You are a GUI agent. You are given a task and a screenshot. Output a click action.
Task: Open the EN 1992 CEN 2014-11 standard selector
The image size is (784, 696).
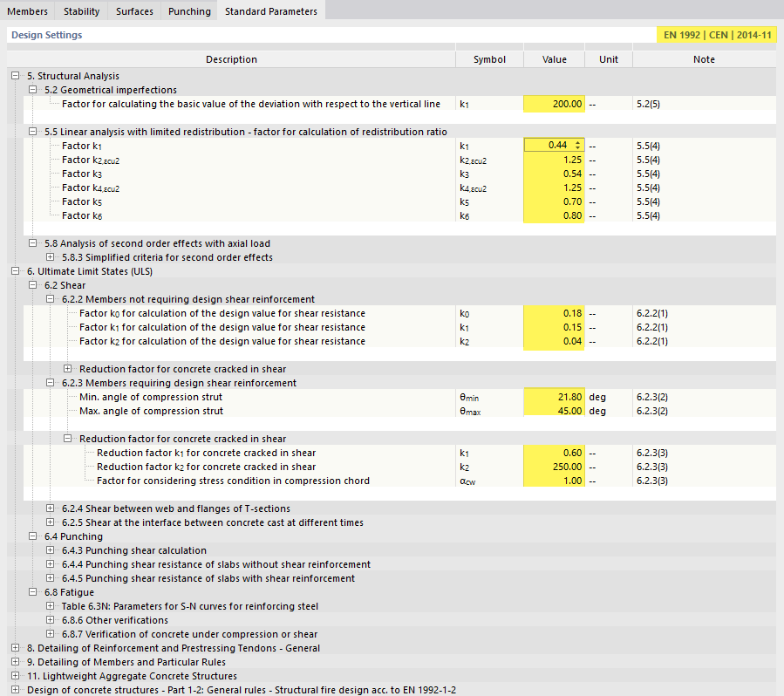coord(718,35)
